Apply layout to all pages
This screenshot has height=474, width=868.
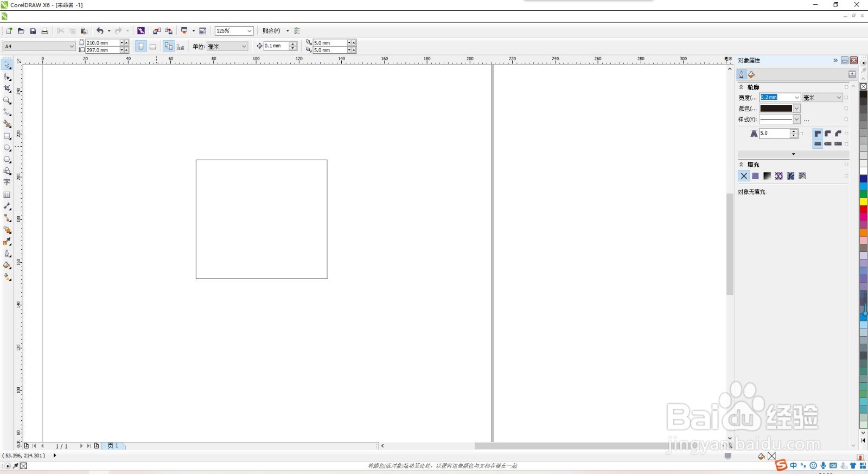click(169, 46)
